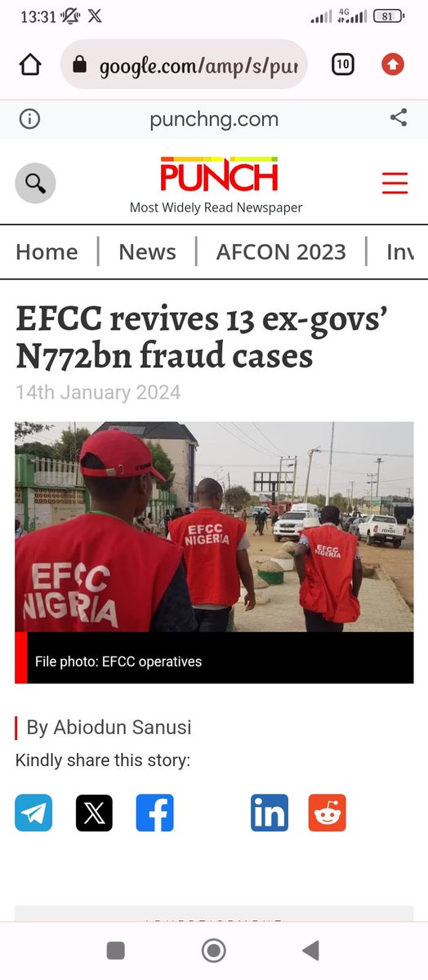Screen dimensions: 428x980
Task: Open the News nav tab
Action: tap(147, 252)
